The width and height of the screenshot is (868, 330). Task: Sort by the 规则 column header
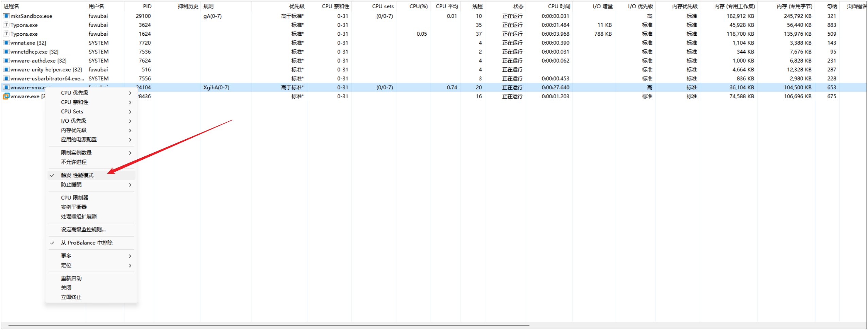226,6
